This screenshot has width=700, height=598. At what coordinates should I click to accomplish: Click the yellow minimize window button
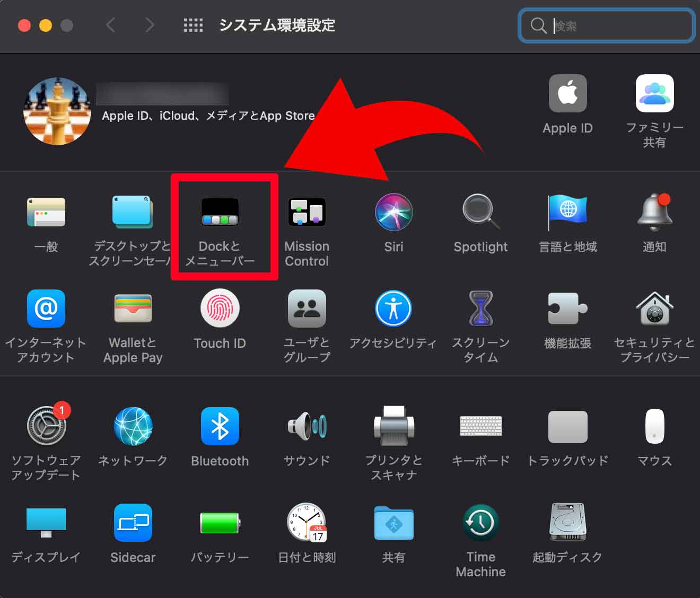pos(46,25)
